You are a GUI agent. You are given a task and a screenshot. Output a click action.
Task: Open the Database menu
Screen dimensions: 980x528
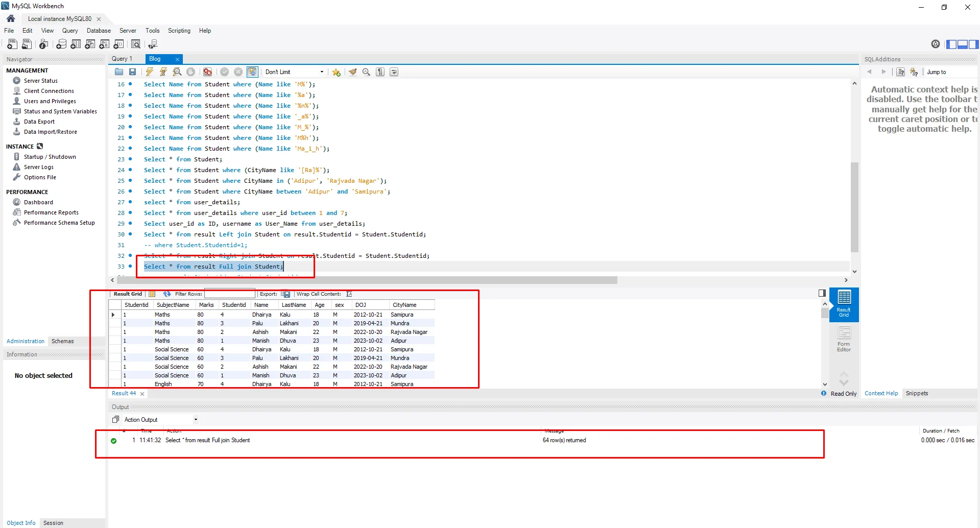[x=99, y=31]
